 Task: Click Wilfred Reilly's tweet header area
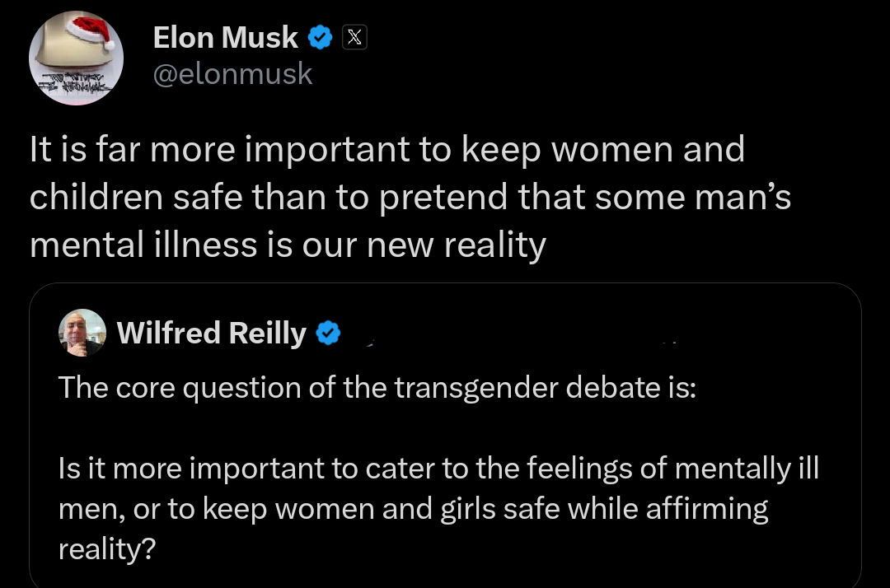point(211,333)
